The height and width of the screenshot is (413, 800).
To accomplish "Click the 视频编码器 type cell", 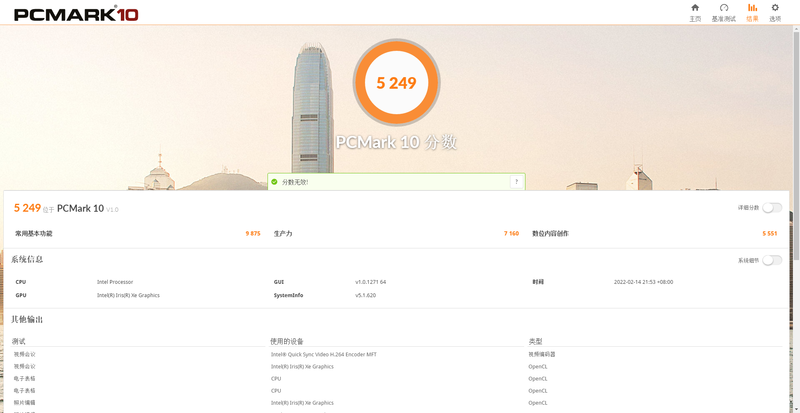I will [x=541, y=354].
